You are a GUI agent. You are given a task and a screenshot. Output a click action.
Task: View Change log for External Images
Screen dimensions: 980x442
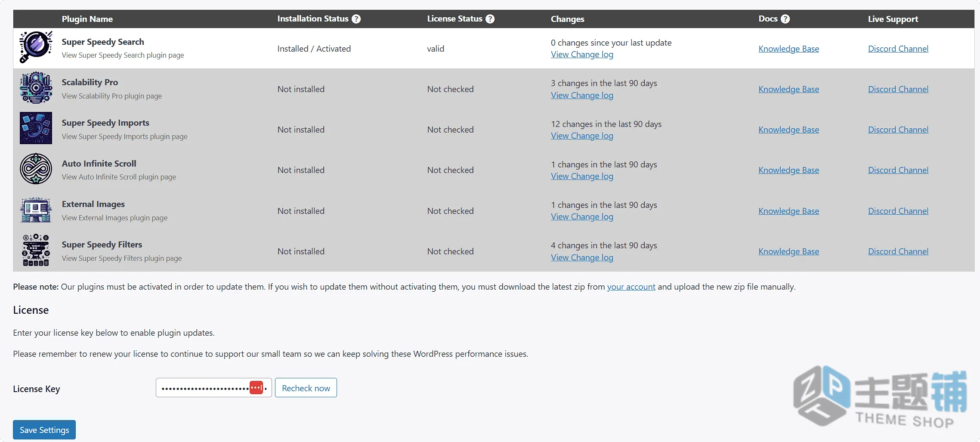[x=582, y=217]
